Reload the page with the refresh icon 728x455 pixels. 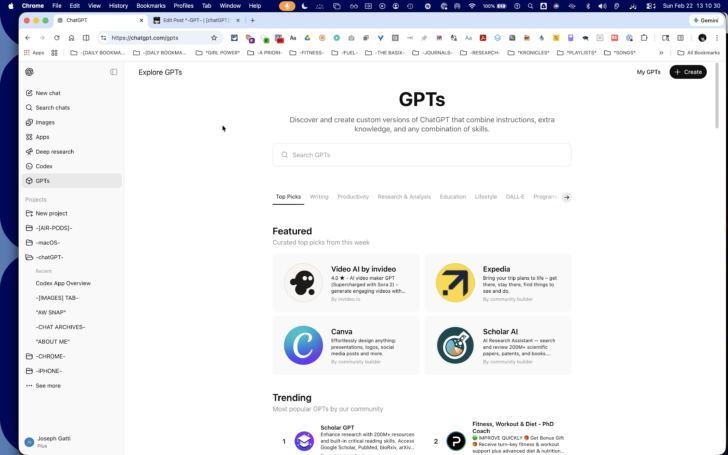[x=57, y=38]
